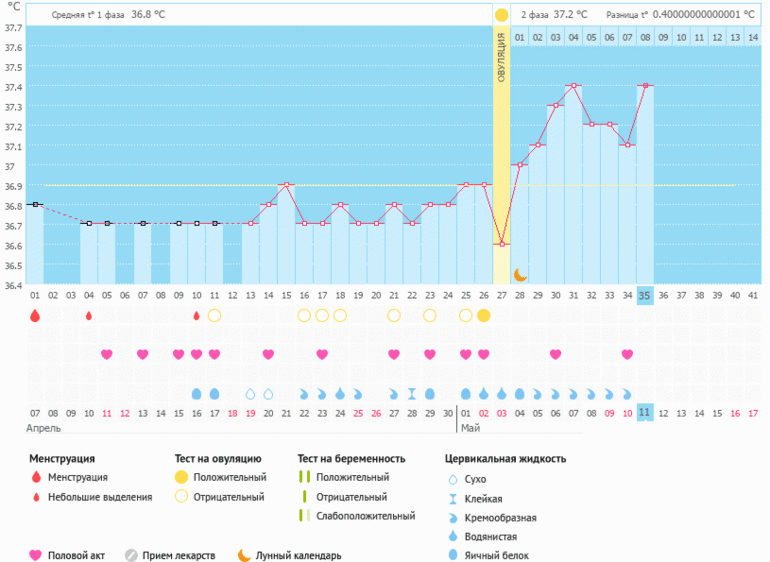The height and width of the screenshot is (562, 770).
Task: Click the first temperature point on day 01
Action: (x=35, y=204)
